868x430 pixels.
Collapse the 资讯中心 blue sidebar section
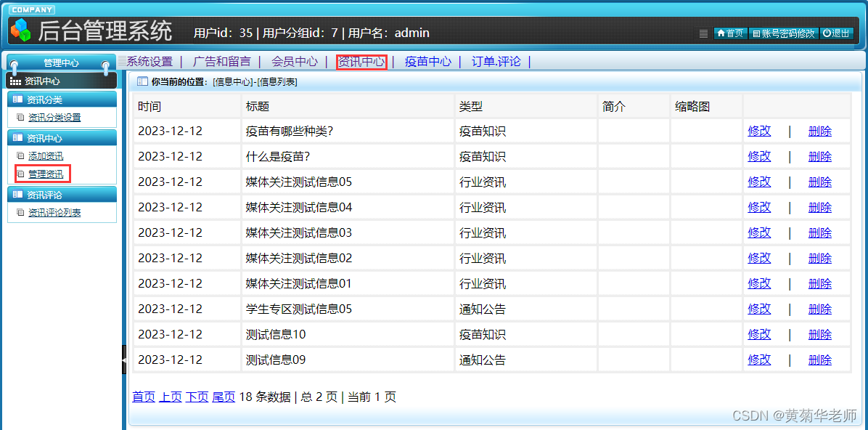(x=62, y=139)
